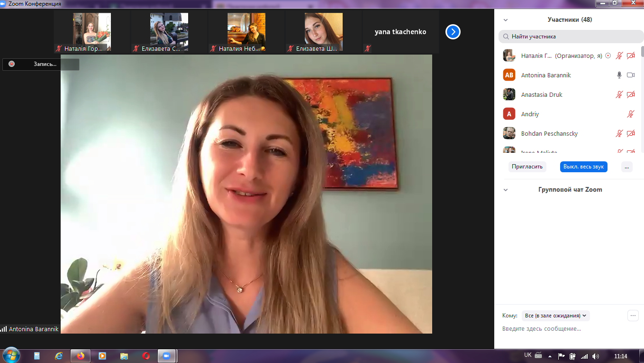Select Елизавета Ш… video thumbnail

(x=324, y=32)
